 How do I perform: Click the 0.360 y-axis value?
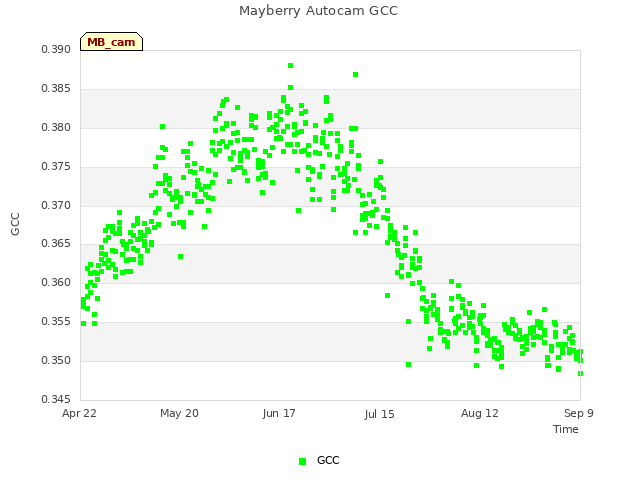[56, 282]
